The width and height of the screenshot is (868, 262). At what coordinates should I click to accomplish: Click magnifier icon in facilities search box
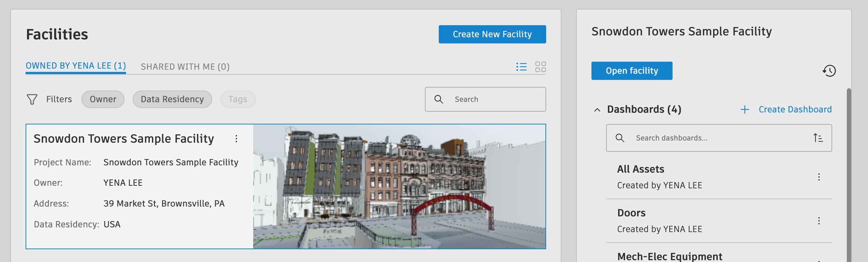point(439,99)
